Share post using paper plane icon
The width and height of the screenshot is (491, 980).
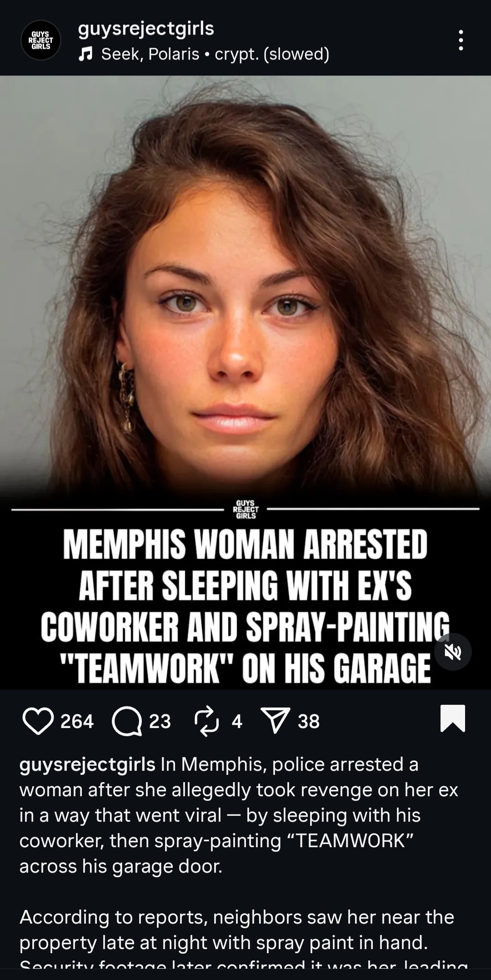[275, 721]
